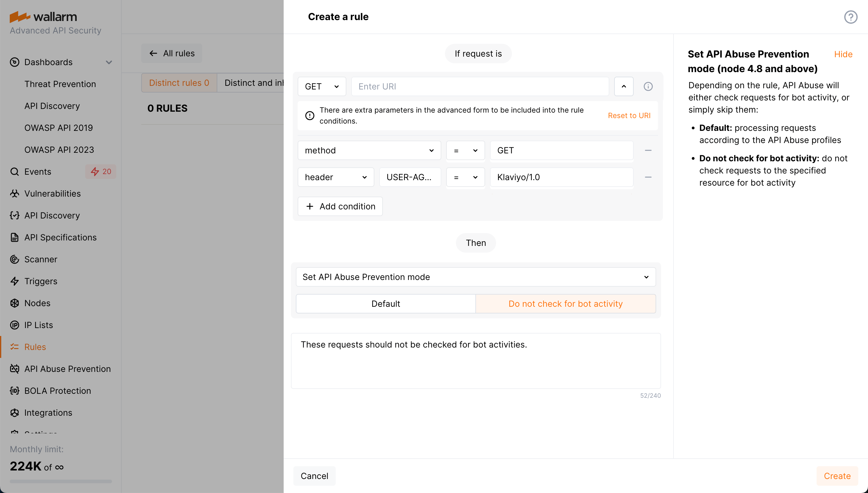Select the Vulnerabilities section icon

coord(14,193)
